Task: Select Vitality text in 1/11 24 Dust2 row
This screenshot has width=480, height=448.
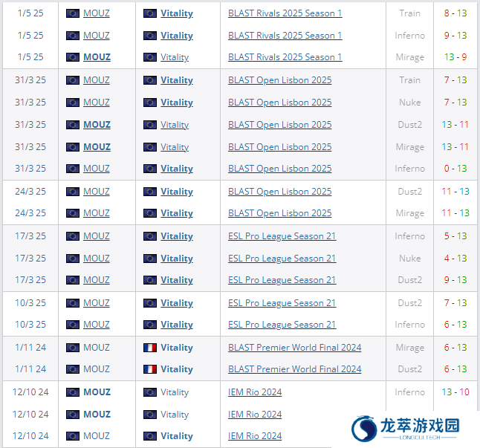Action: pyautogui.click(x=177, y=369)
